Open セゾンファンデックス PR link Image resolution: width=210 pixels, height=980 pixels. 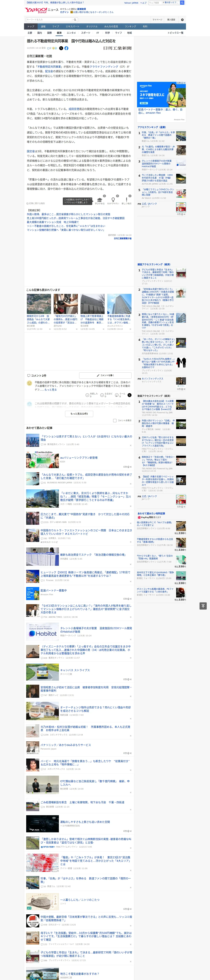(x=152, y=379)
